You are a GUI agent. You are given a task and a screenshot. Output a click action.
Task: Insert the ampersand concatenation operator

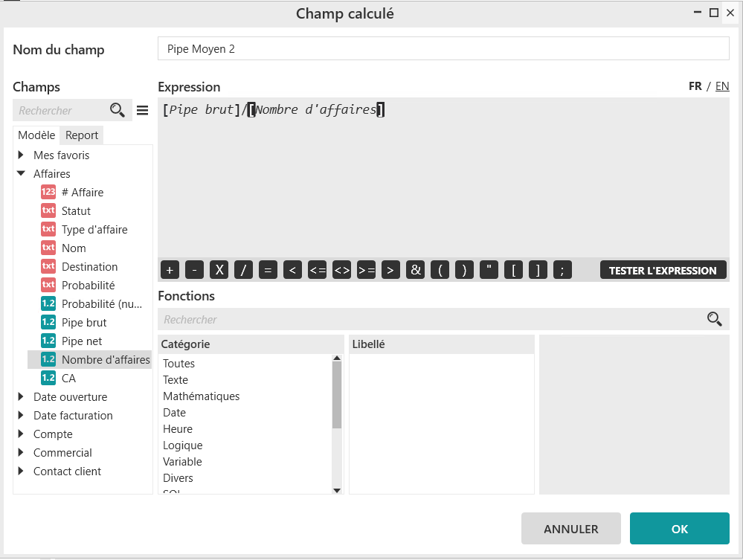tap(415, 270)
